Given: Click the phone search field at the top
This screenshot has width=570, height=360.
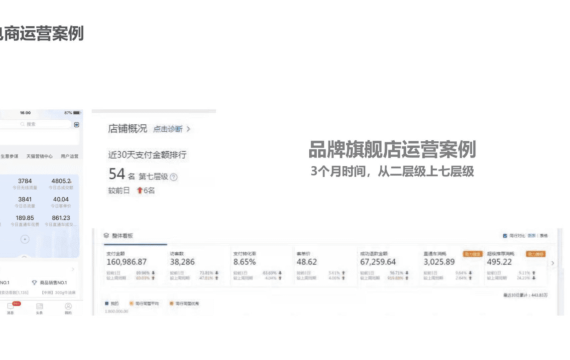Looking at the screenshot, I should pyautogui.click(x=35, y=124).
